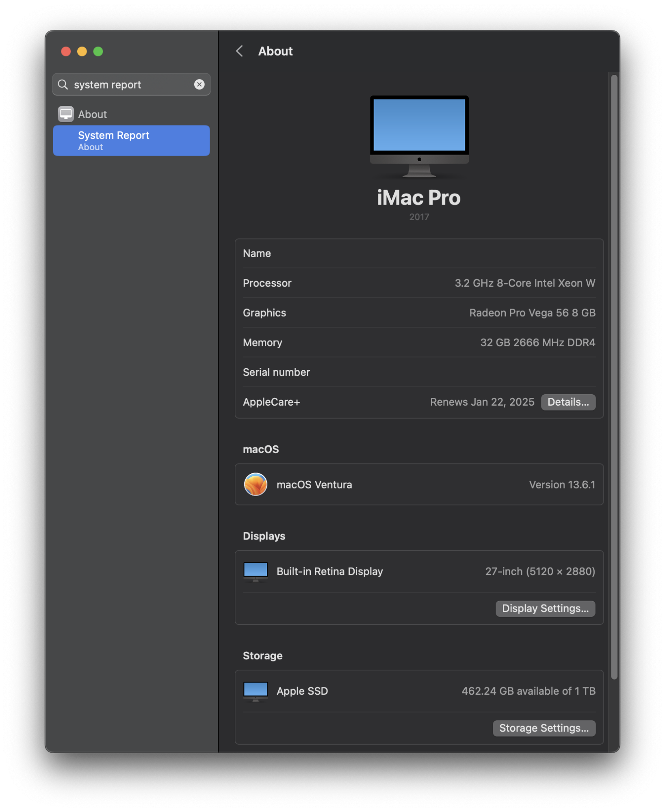Click the Apple SSD label
665x812 pixels.
point(302,691)
